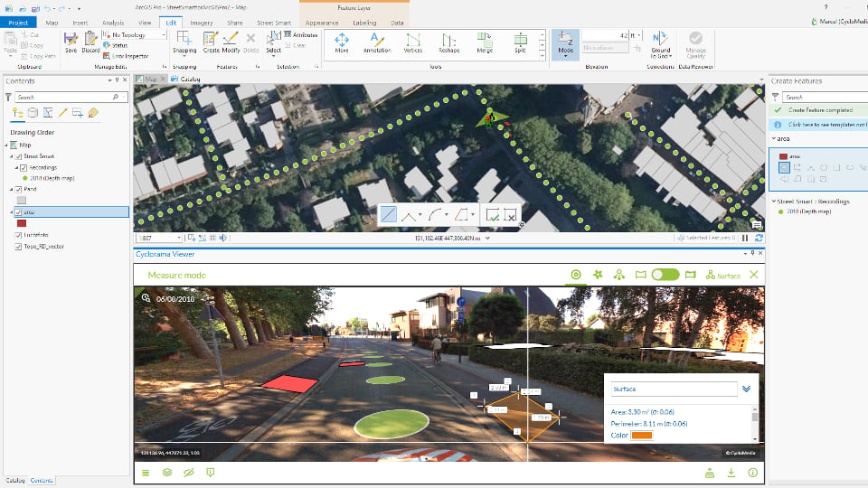Viewport: 868px width, 488px height.
Task: Switch to the Imagery ribbon tab
Action: (x=202, y=23)
